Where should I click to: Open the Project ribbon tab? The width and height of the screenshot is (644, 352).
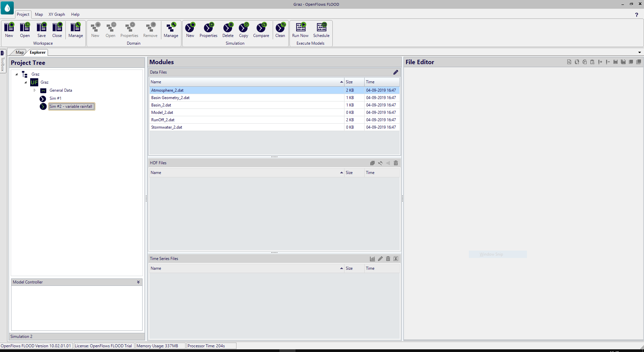coord(23,14)
